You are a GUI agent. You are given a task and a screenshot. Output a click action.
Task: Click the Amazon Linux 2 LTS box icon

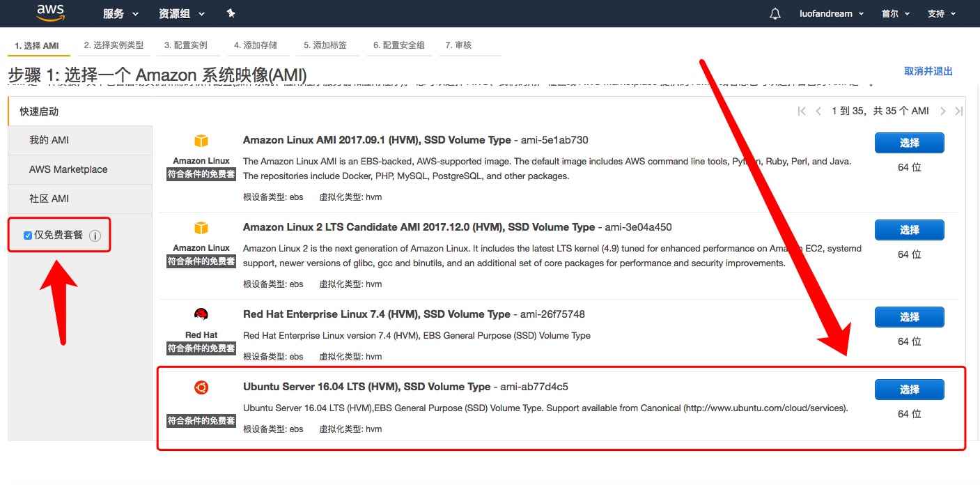point(201,229)
